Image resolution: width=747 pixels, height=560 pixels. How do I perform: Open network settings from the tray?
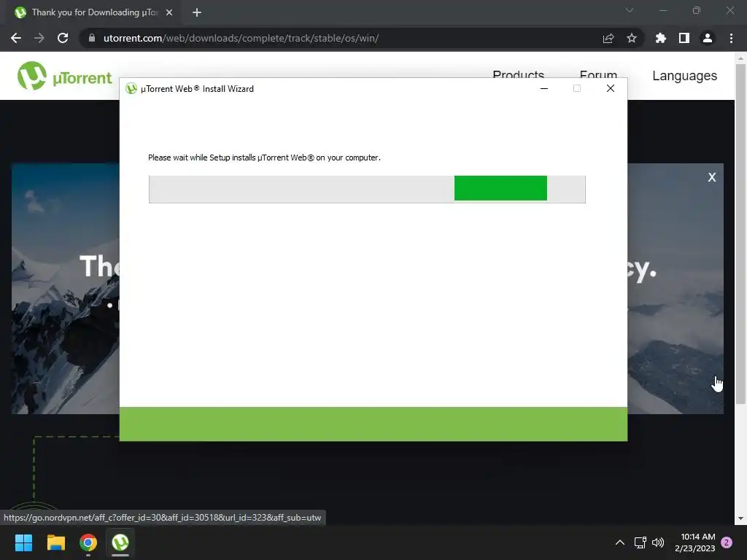(x=640, y=542)
